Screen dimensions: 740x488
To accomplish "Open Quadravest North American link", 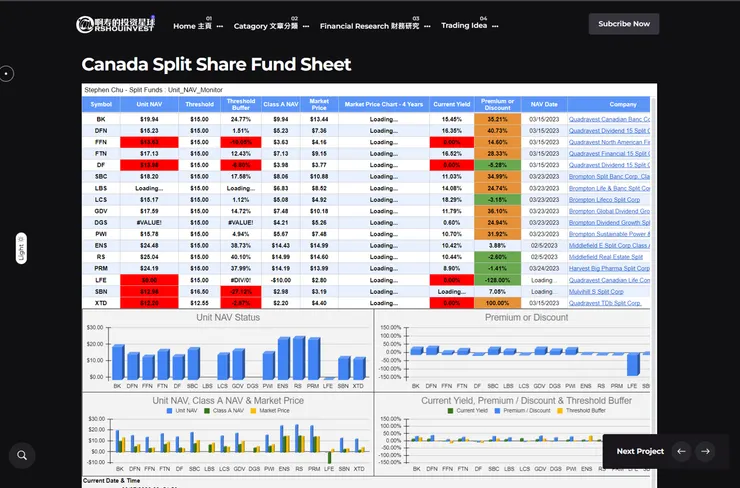I will 609,142.
